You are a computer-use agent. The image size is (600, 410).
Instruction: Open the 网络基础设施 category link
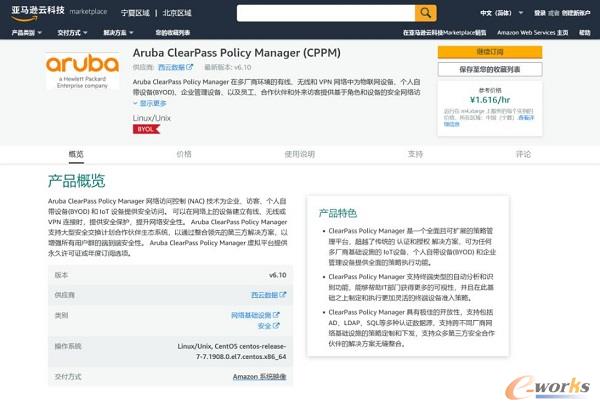(x=251, y=315)
